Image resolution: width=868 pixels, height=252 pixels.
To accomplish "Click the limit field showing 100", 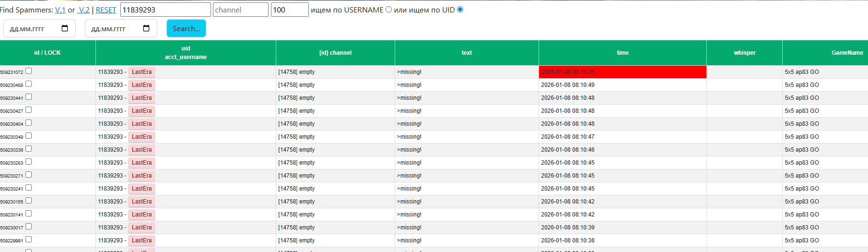I will point(289,10).
